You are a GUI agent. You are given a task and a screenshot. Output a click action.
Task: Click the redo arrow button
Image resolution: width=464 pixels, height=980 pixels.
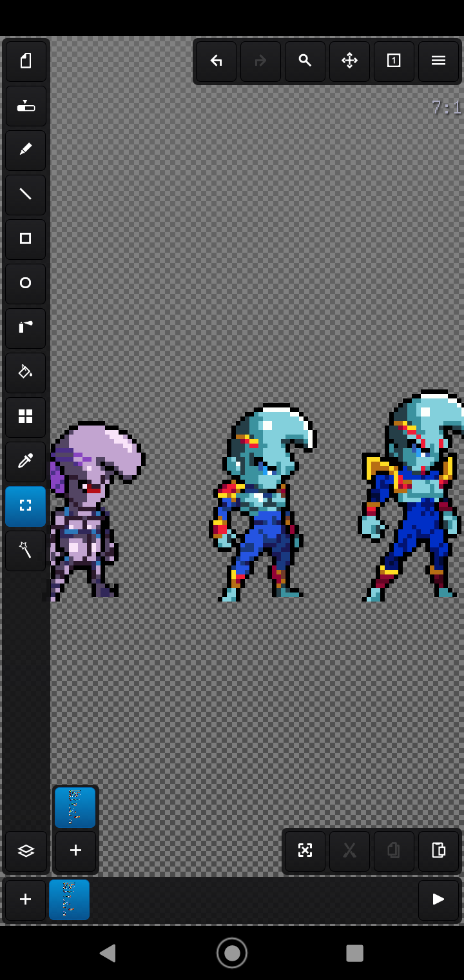[261, 61]
